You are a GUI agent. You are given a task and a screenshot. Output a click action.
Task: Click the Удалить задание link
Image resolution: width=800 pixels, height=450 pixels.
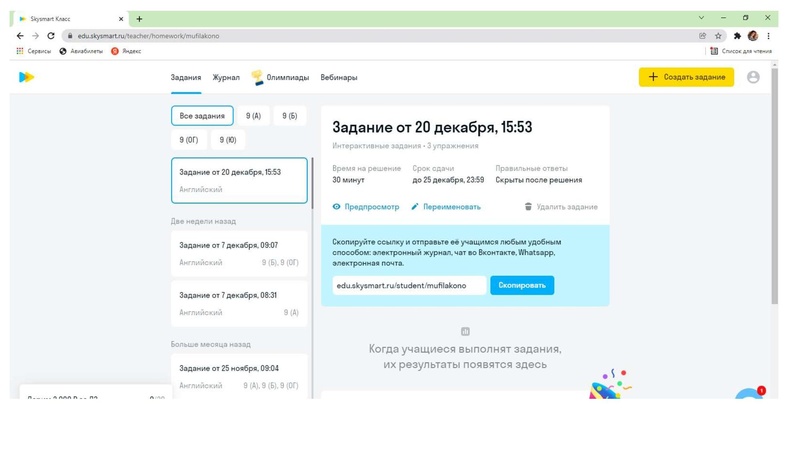[567, 207]
